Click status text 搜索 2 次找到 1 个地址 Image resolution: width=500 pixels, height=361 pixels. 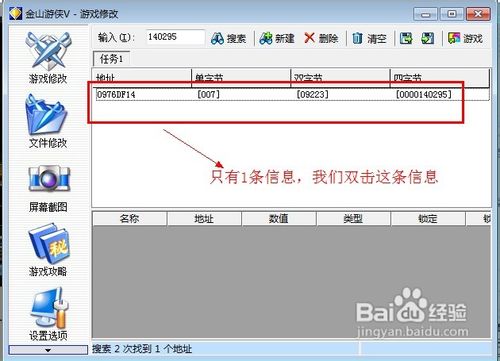pyautogui.click(x=142, y=349)
